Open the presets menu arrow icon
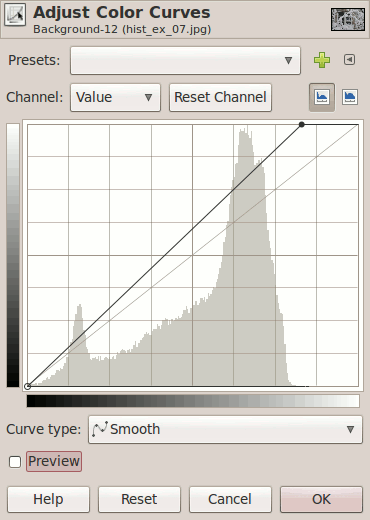 [x=349, y=60]
